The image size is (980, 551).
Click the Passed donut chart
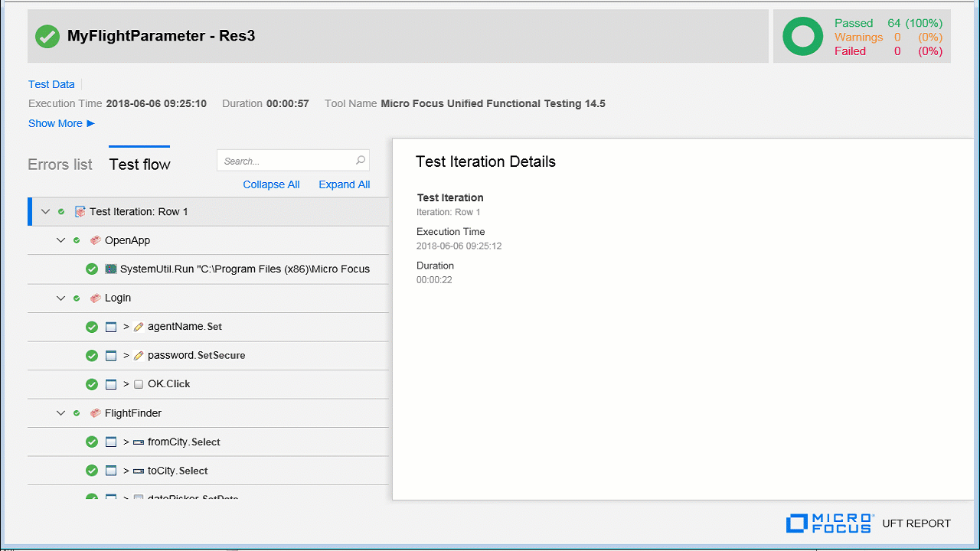(802, 37)
